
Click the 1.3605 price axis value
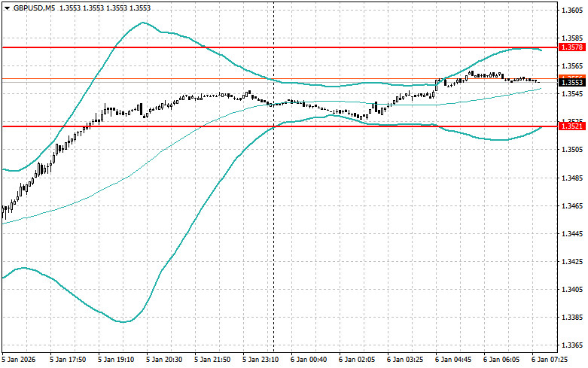point(573,11)
